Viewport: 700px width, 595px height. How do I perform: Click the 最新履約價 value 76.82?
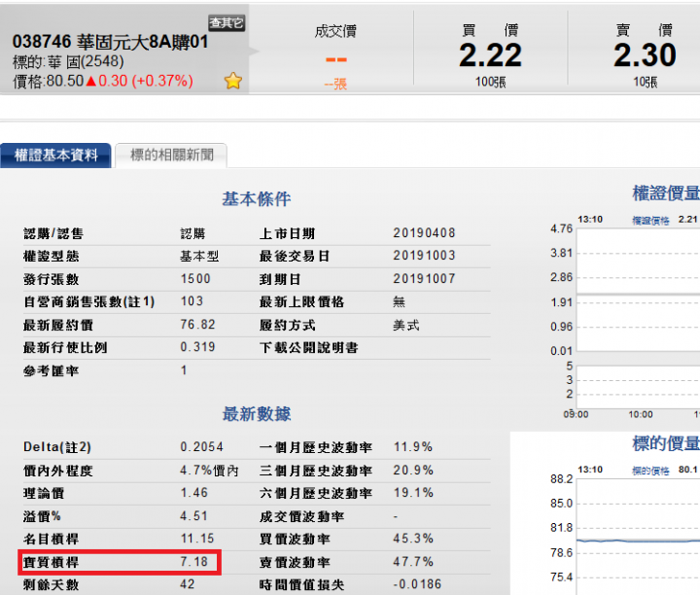[197, 325]
